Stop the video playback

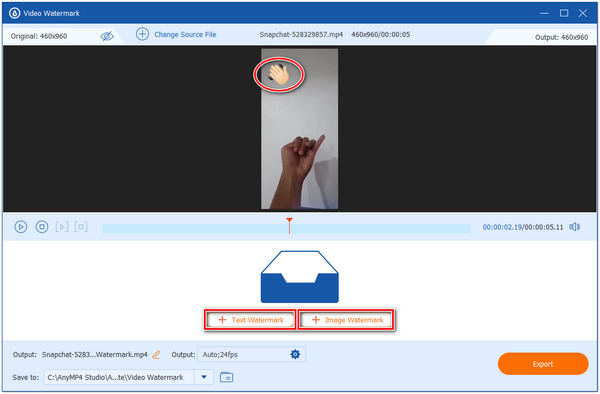click(42, 227)
